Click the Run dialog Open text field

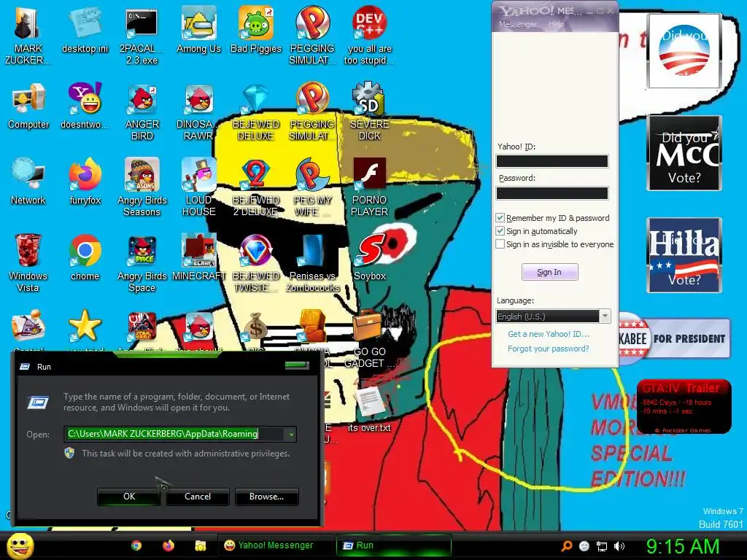coord(174,435)
